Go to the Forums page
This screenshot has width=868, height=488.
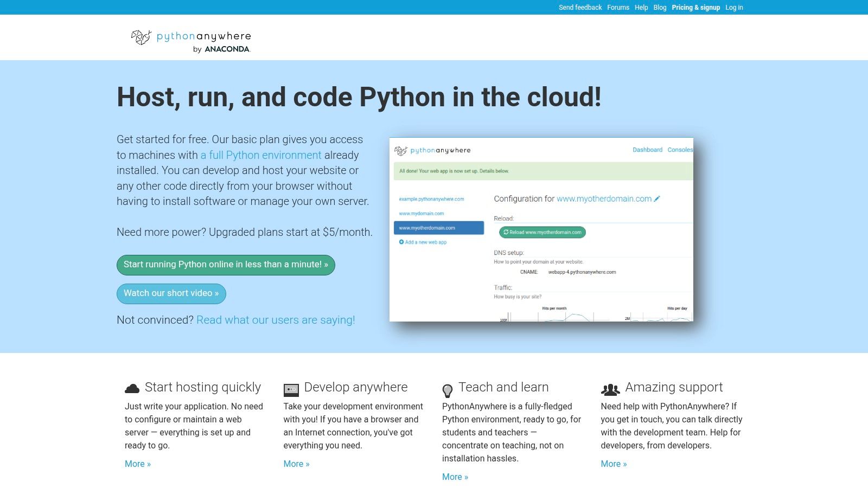(x=618, y=8)
